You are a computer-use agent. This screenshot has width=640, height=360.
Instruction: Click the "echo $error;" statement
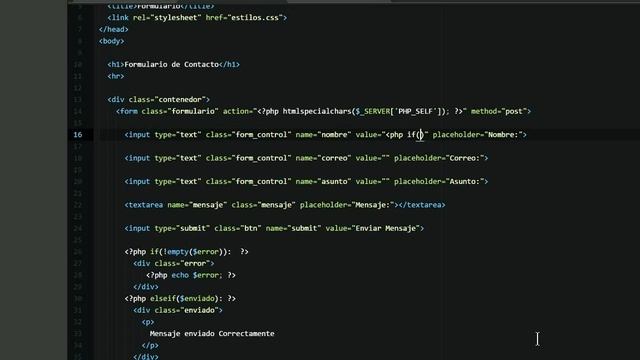pyautogui.click(x=197, y=276)
